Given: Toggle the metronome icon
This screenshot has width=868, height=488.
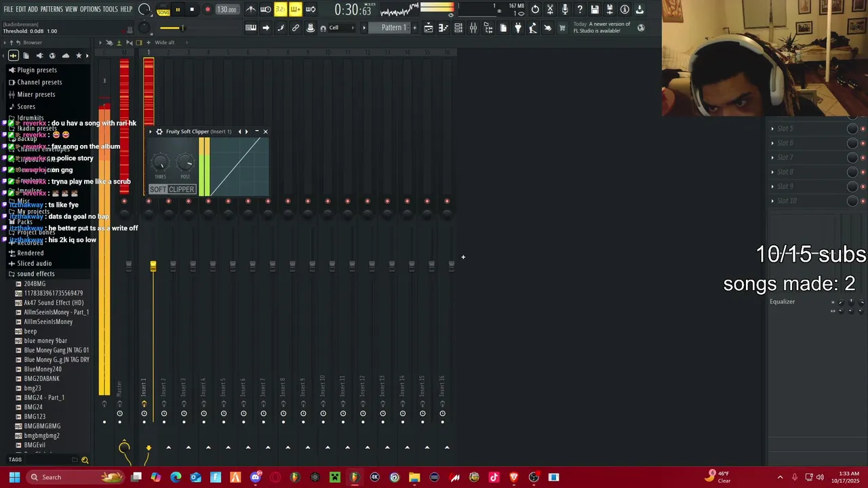Looking at the screenshot, I should click(x=251, y=9).
